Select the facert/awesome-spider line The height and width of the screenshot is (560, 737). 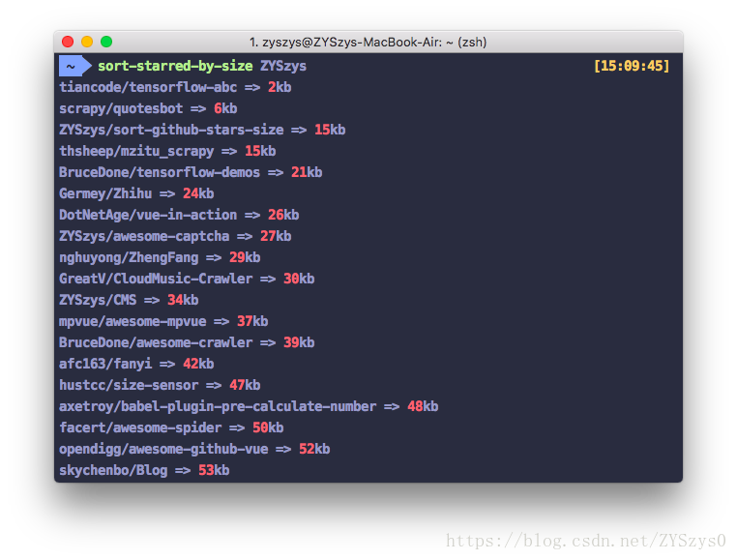pyautogui.click(x=171, y=427)
